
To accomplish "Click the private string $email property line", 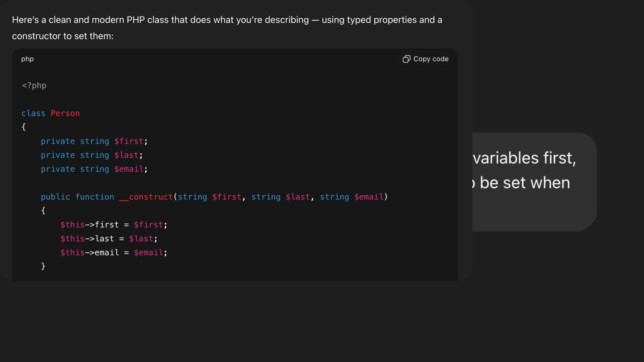I will click(x=94, y=169).
